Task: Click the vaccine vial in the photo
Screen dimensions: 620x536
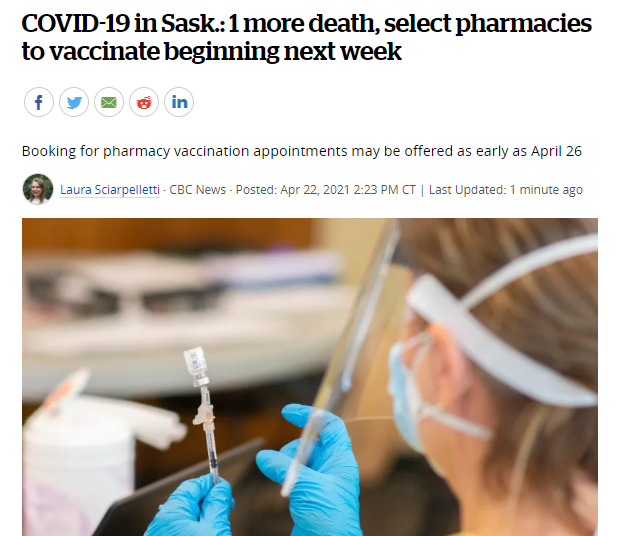Action: tap(196, 365)
